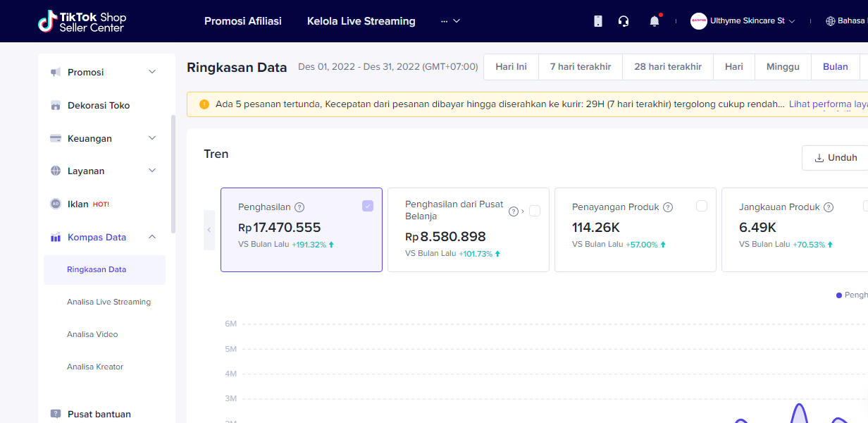Uncheck the Penghasilan metric checkbox
This screenshot has height=423, width=868.
click(368, 206)
